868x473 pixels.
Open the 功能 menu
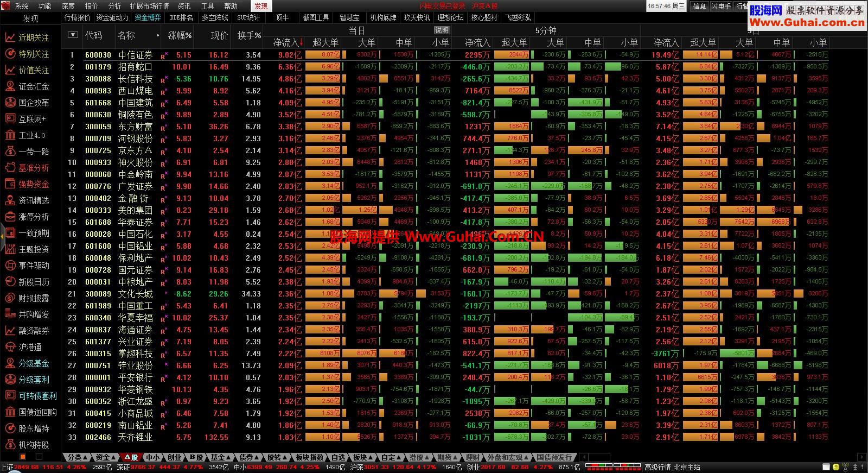pyautogui.click(x=45, y=6)
